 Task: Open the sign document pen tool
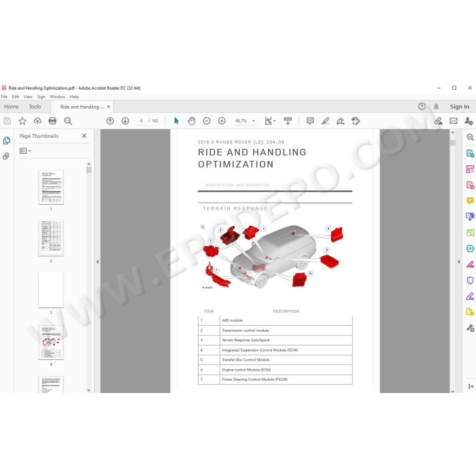(x=340, y=121)
